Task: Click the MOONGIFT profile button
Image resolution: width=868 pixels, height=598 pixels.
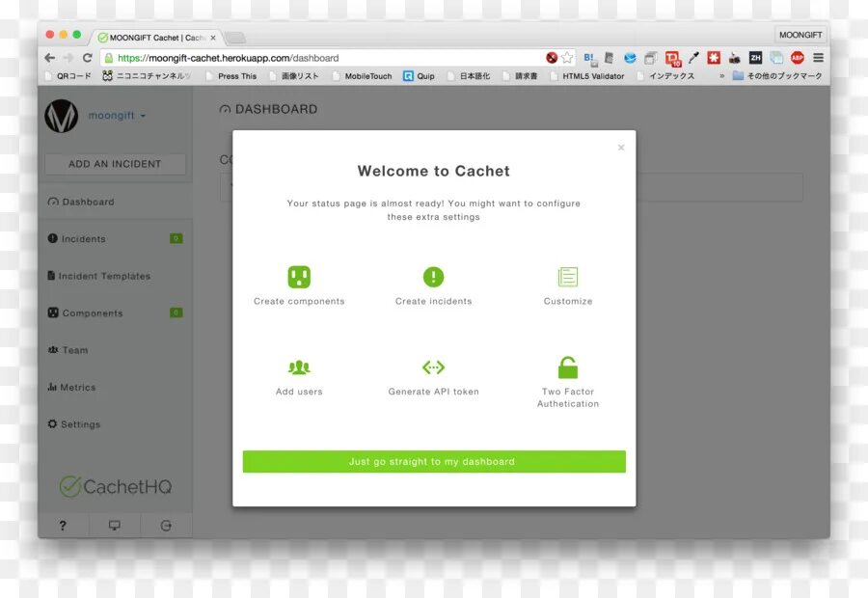Action: click(x=800, y=35)
